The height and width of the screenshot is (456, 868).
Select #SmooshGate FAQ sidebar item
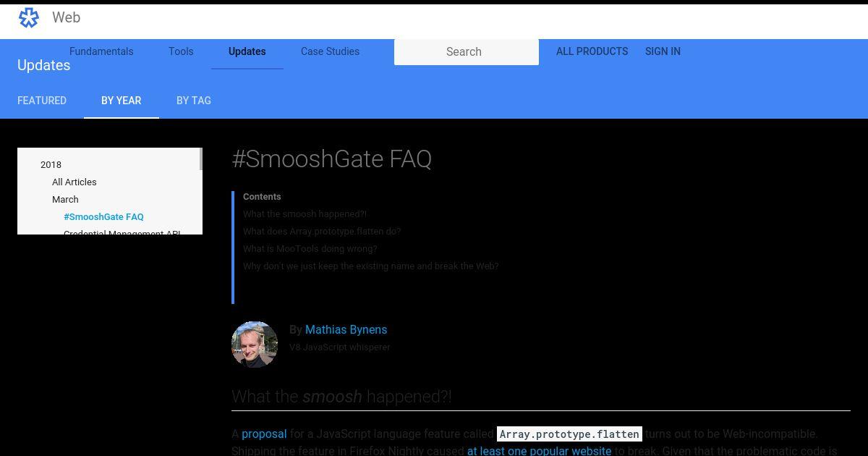[103, 216]
